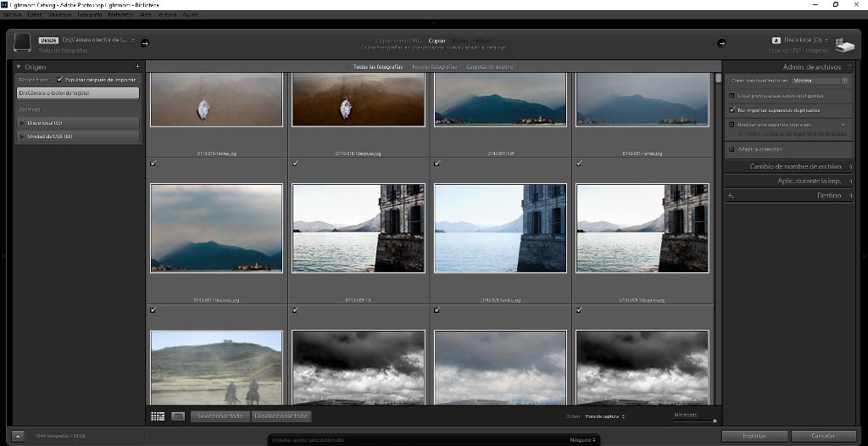Select the lighter feather on sand thumbnail
Viewport: 868px width, 446px height.
(216, 100)
